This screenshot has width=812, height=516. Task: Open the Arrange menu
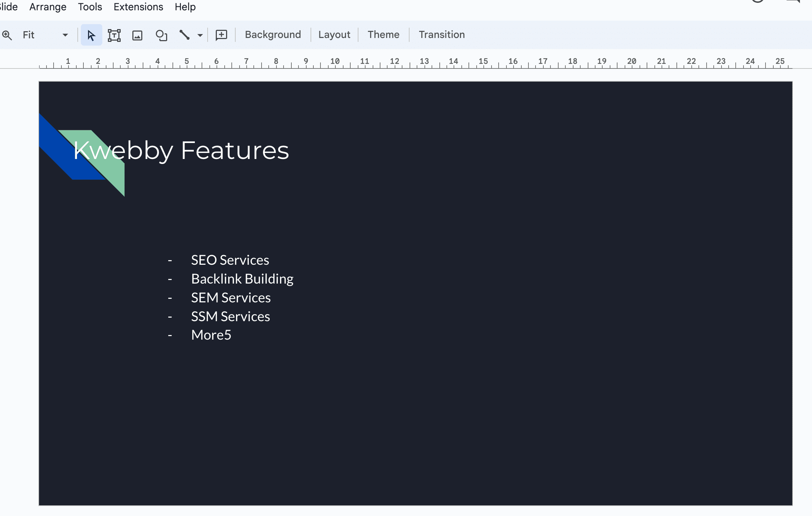coord(48,7)
